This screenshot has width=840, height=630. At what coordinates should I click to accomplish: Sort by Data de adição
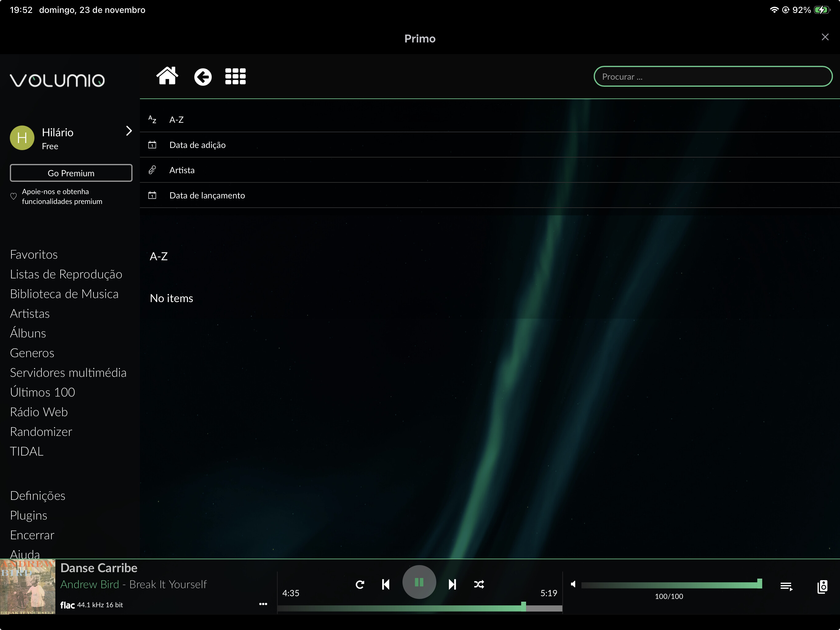[x=197, y=145]
